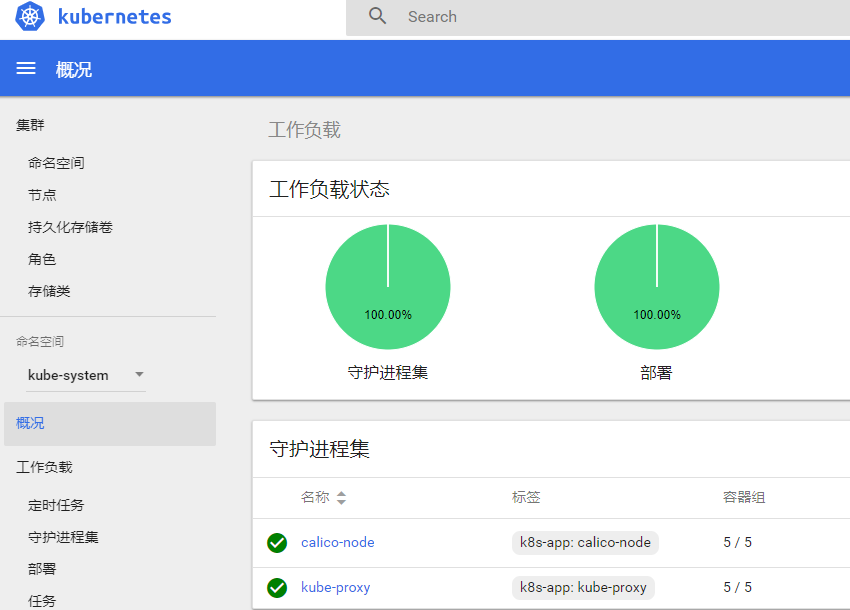Sort the table by the 名称 column arrows
The width and height of the screenshot is (850, 610).
[x=341, y=498]
